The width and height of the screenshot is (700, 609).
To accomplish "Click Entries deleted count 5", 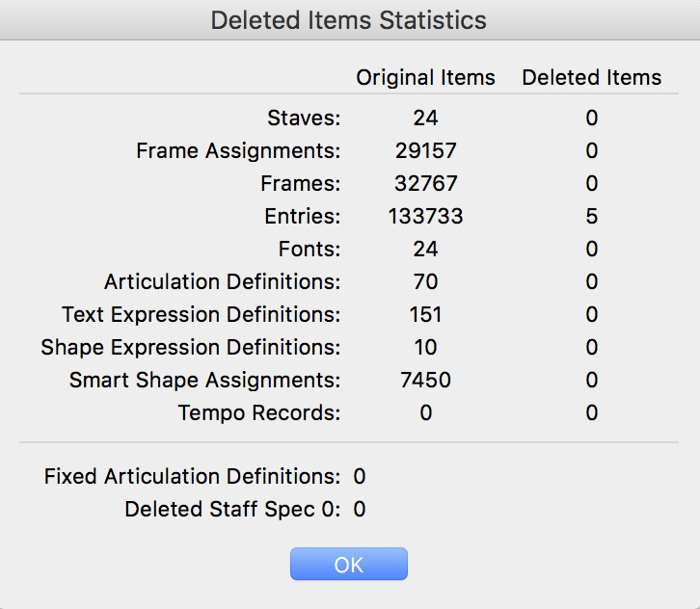I will pos(592,217).
